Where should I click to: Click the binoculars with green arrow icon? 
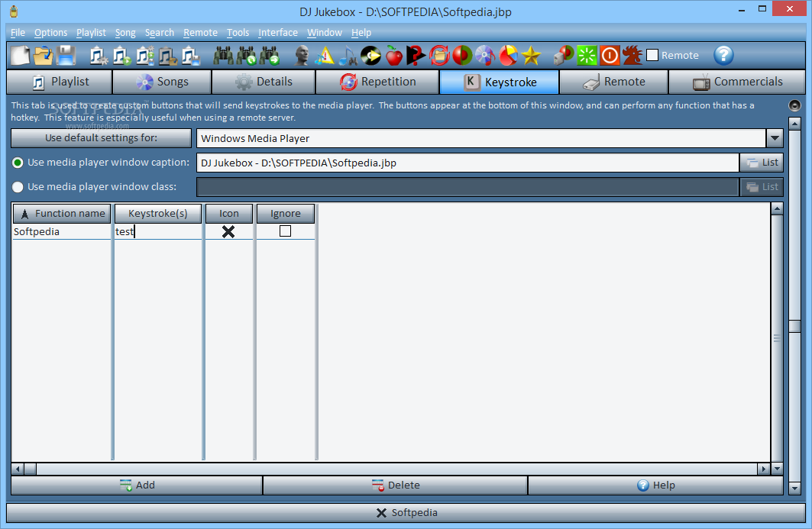pyautogui.click(x=270, y=56)
